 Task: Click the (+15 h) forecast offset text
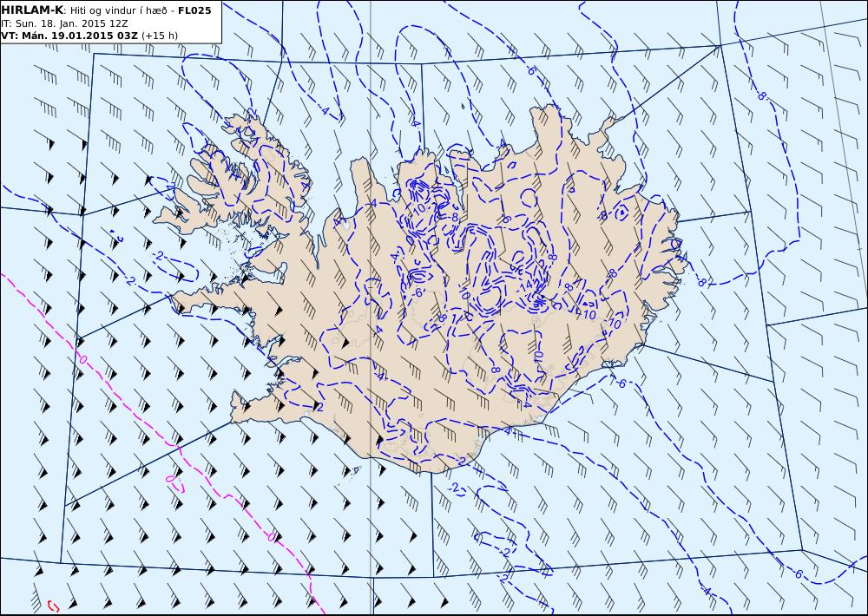[x=160, y=36]
